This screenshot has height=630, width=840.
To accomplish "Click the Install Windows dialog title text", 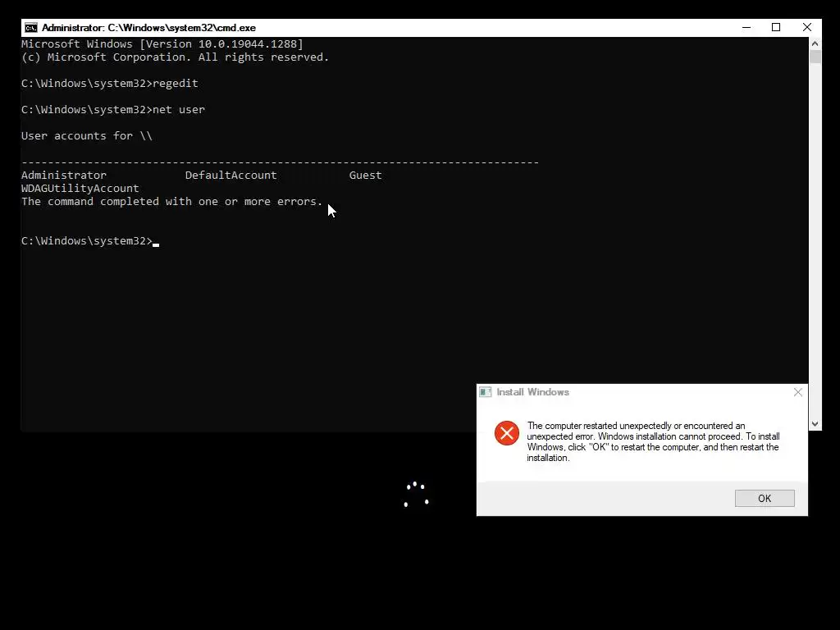I will point(532,392).
